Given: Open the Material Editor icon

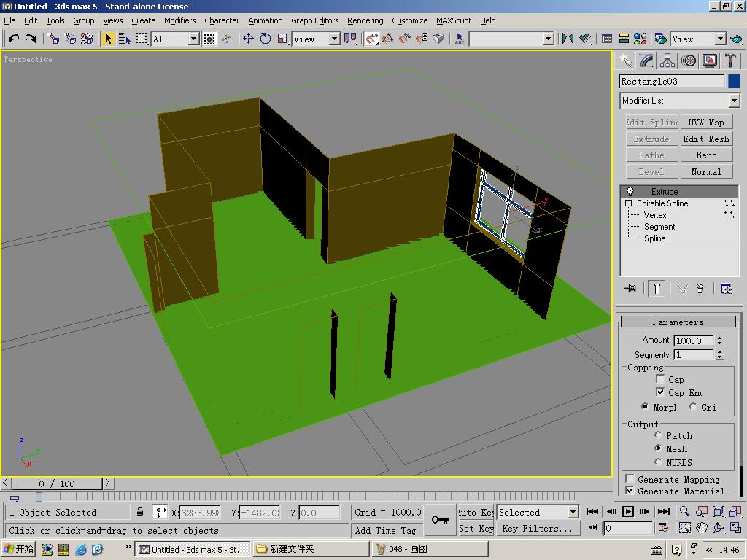Looking at the screenshot, I should [639, 39].
